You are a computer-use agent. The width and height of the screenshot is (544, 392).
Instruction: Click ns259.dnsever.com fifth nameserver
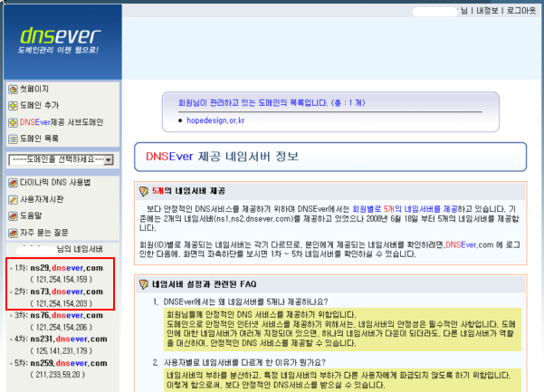coord(69,363)
